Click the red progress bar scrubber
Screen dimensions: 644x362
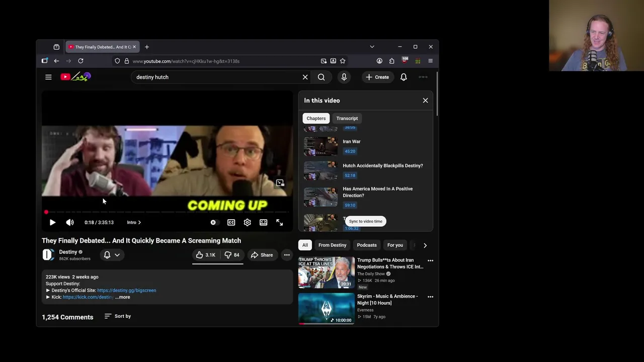click(46, 212)
